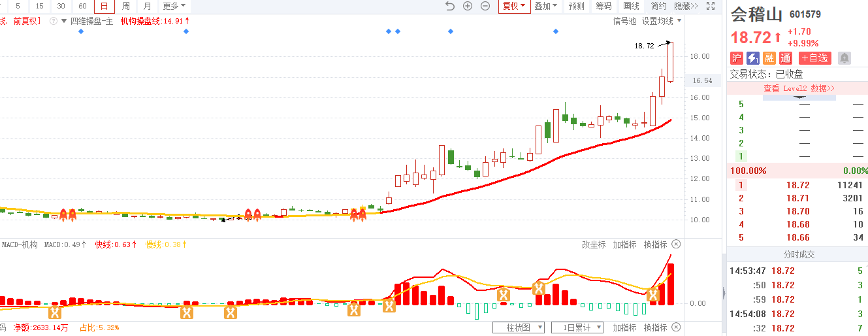Click the 14:53:47 trade record row
The width and height of the screenshot is (868, 336).
(797, 271)
